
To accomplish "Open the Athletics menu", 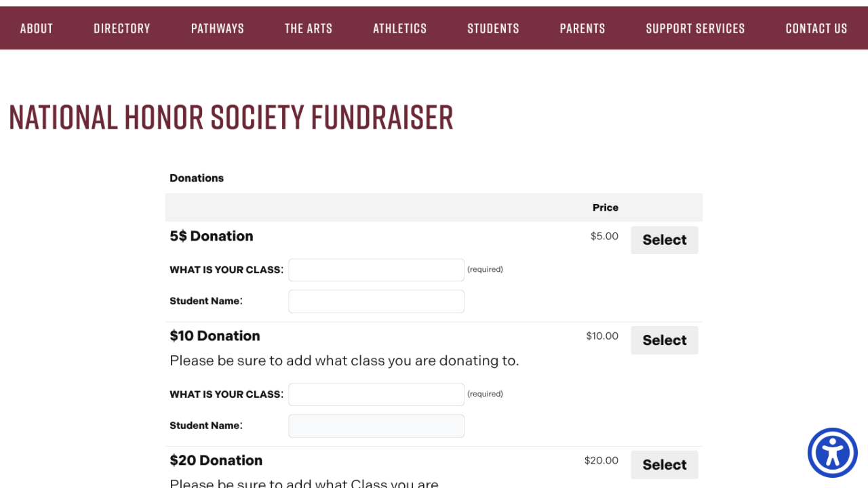I will point(400,28).
